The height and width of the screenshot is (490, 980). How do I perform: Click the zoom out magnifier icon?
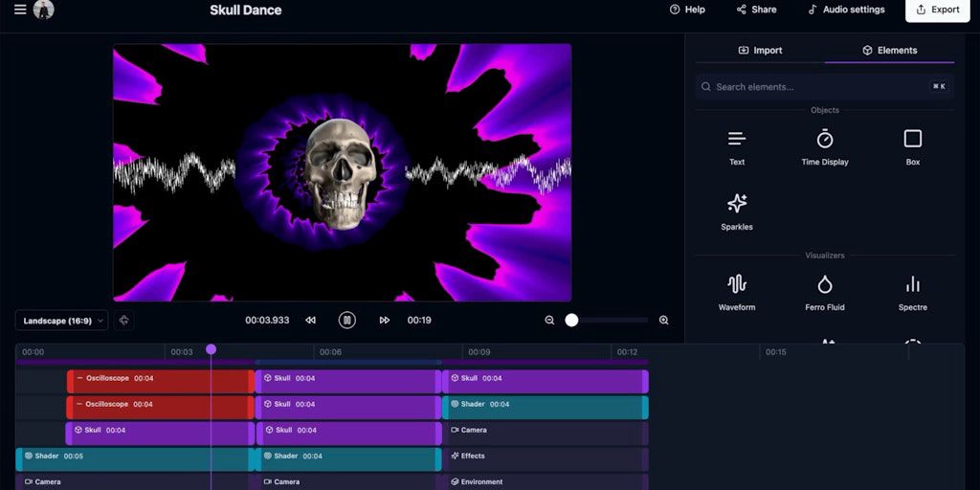[x=549, y=321]
